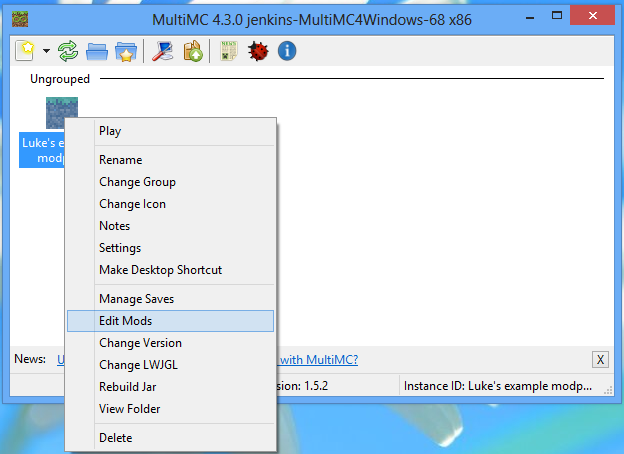This screenshot has width=624, height=454.
Task: Click the Check for Updates icon
Action: [192, 51]
